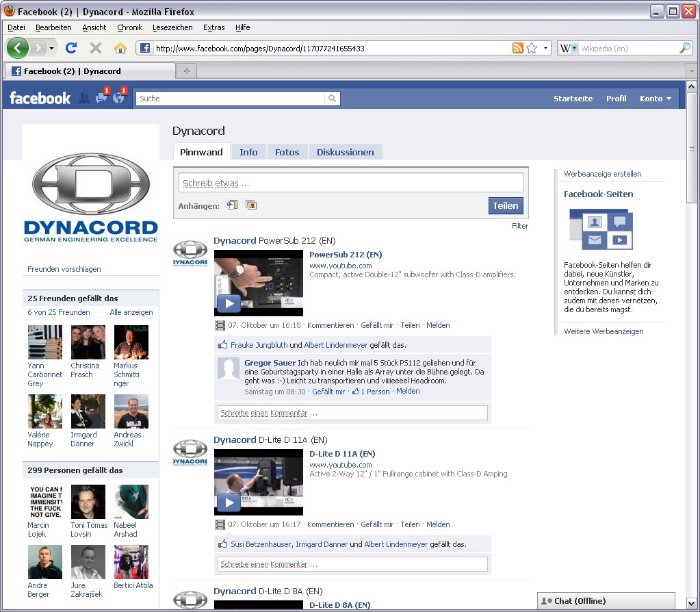This screenshot has height=612, width=700.
Task: Click the Facebook Suche search field
Action: [230, 98]
